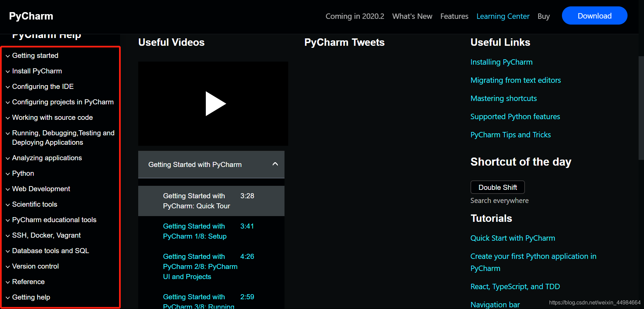Open Coming in 2020.2 page
644x309 pixels.
[354, 16]
